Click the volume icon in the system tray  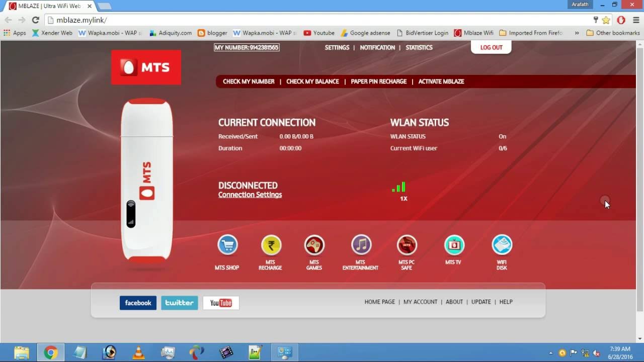click(x=596, y=353)
